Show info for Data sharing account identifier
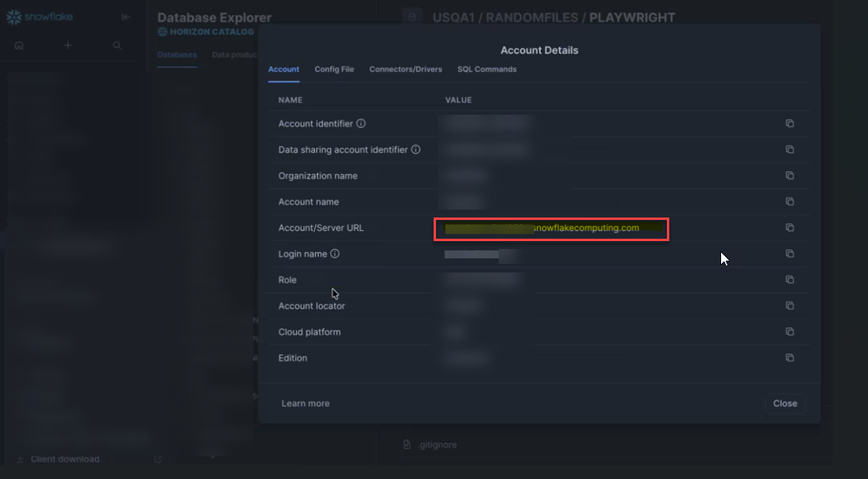The image size is (868, 479). click(416, 150)
